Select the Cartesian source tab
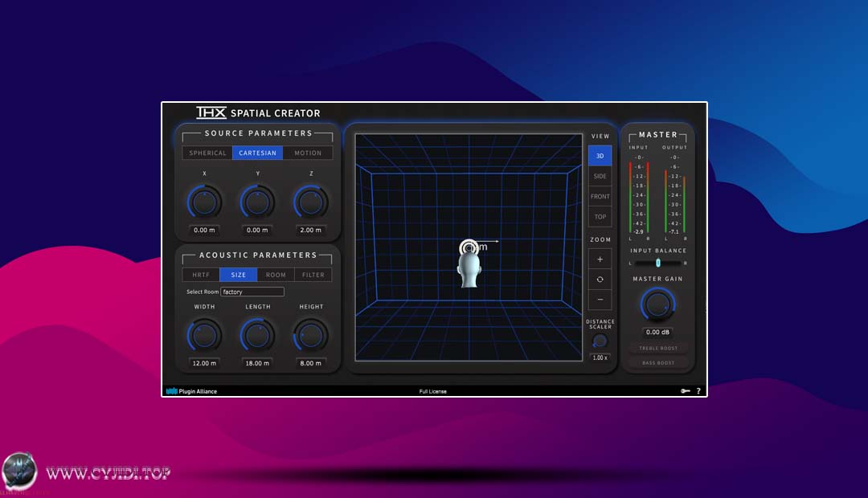This screenshot has height=498, width=868. [257, 153]
